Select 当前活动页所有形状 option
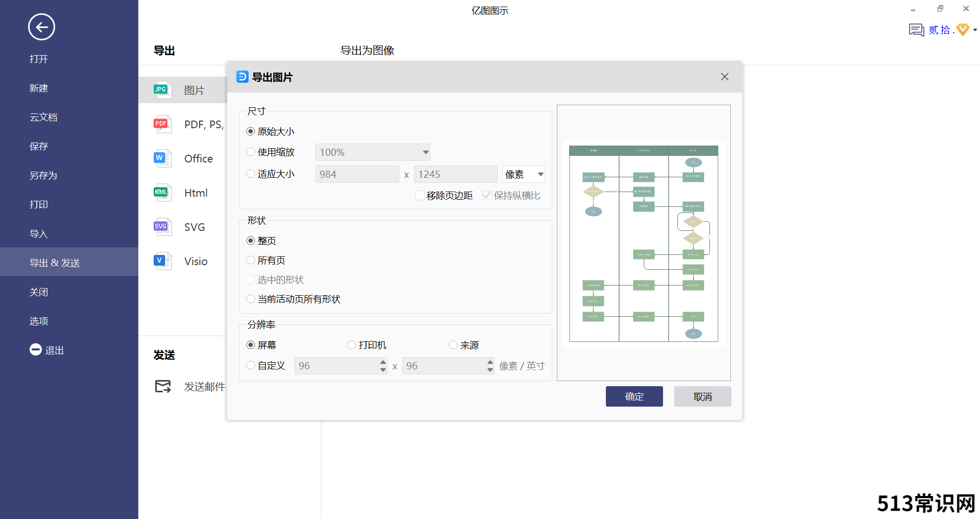980x519 pixels. click(x=251, y=299)
